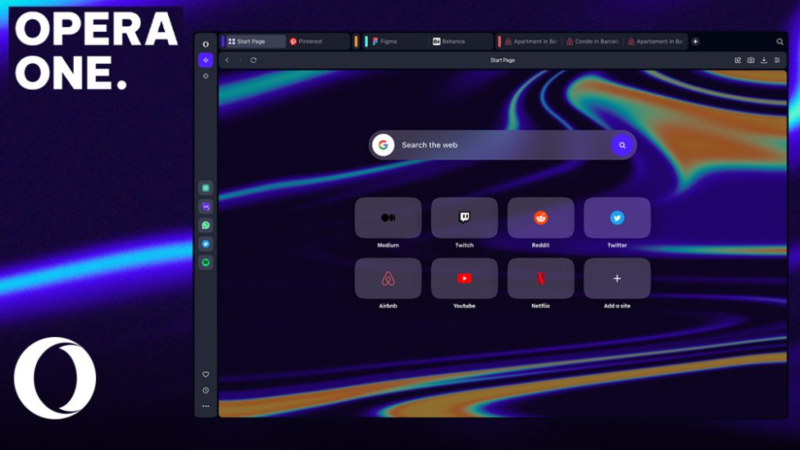Click the snapshot camera icon in toolbar
Viewport: 800px width, 450px height.
(x=751, y=60)
